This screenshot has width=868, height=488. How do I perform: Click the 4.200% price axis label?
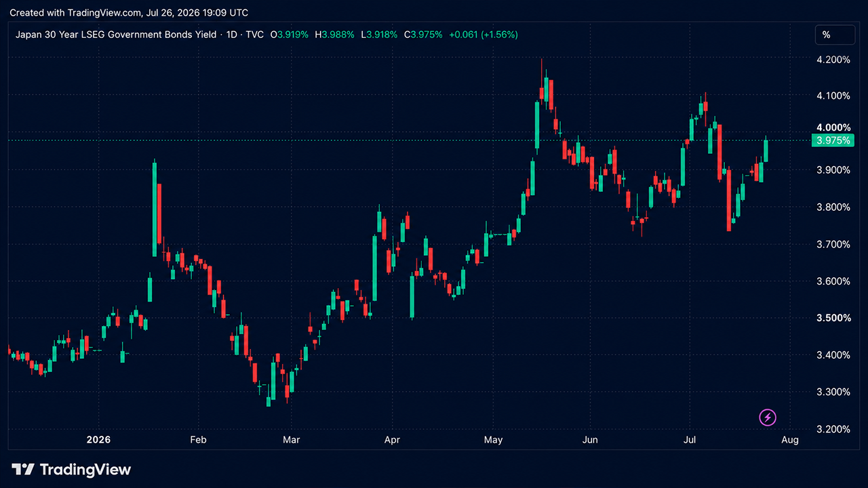[833, 59]
